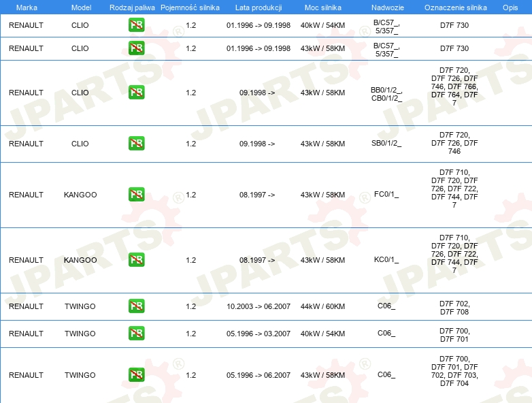Click engine code D7F 702, D7F 708
Image resolution: width=532 pixels, height=403 pixels.
point(454,308)
